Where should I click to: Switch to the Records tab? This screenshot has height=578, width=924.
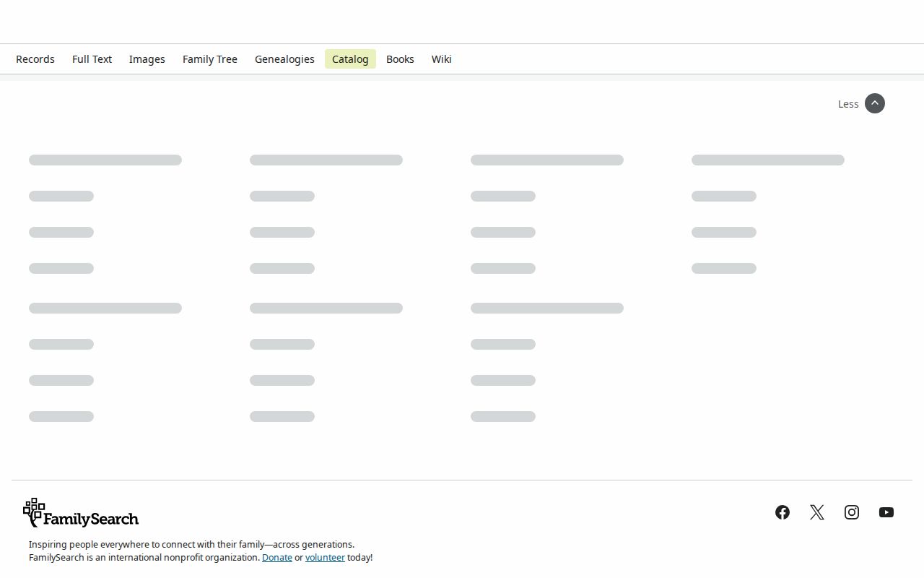35,59
